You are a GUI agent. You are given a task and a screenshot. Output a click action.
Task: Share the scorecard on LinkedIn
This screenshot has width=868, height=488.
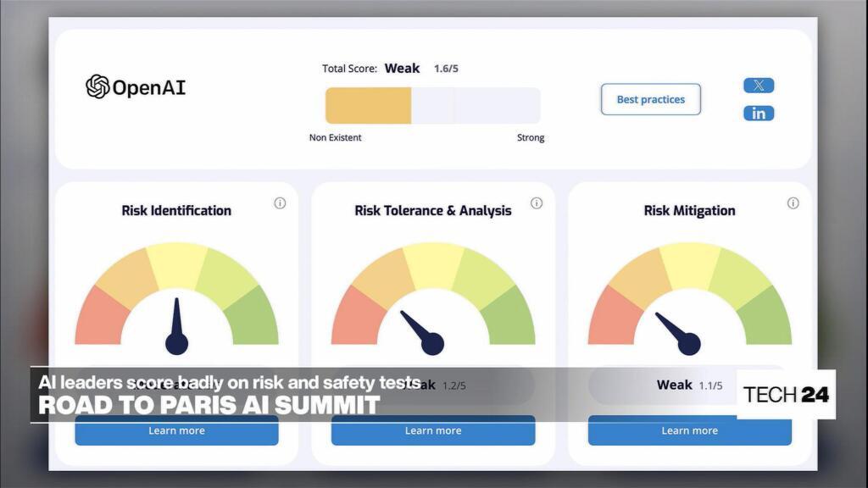click(x=758, y=114)
